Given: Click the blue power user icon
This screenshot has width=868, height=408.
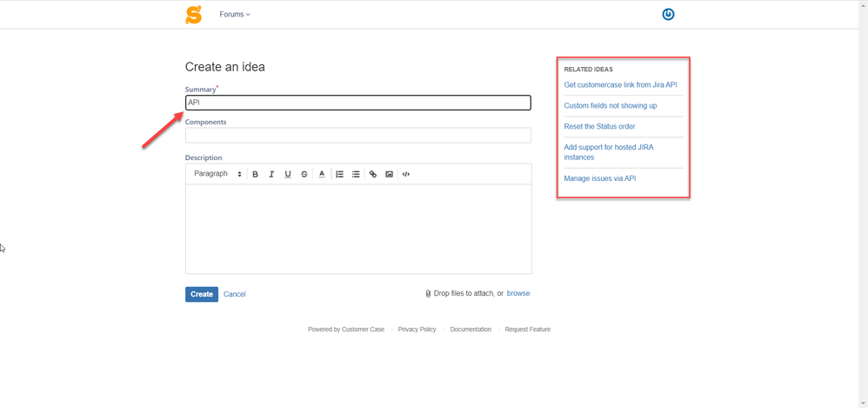Looking at the screenshot, I should coord(668,15).
